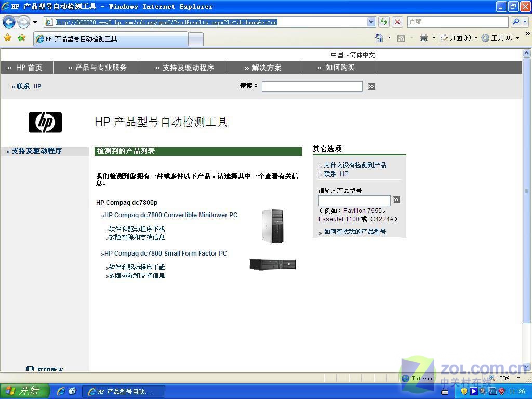Viewport: 532px width, 399px height.
Task: Click the RSS feeds icon
Action: point(401,38)
